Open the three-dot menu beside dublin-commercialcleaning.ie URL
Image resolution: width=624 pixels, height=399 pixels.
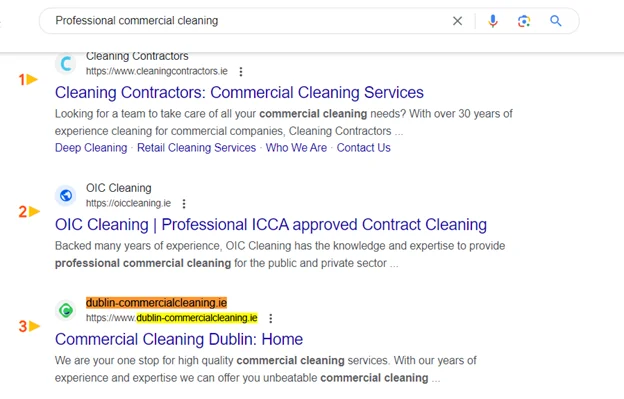coord(271,318)
